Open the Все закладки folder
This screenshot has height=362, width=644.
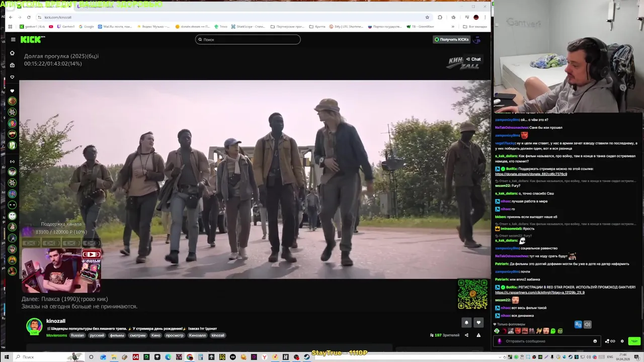474,27
